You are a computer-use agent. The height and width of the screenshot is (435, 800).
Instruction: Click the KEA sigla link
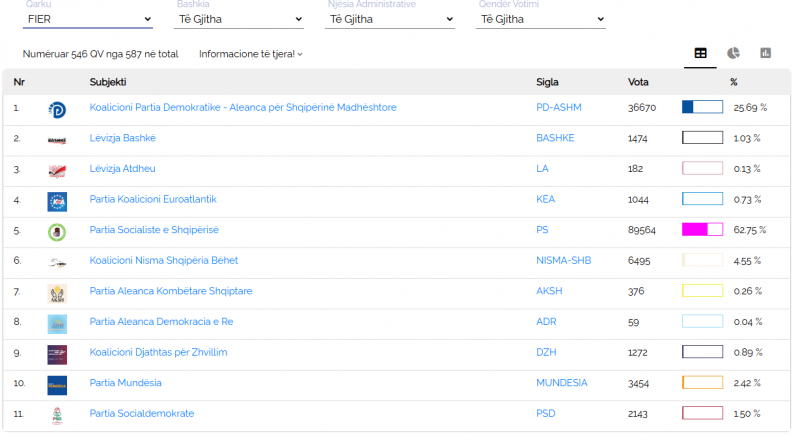click(545, 199)
